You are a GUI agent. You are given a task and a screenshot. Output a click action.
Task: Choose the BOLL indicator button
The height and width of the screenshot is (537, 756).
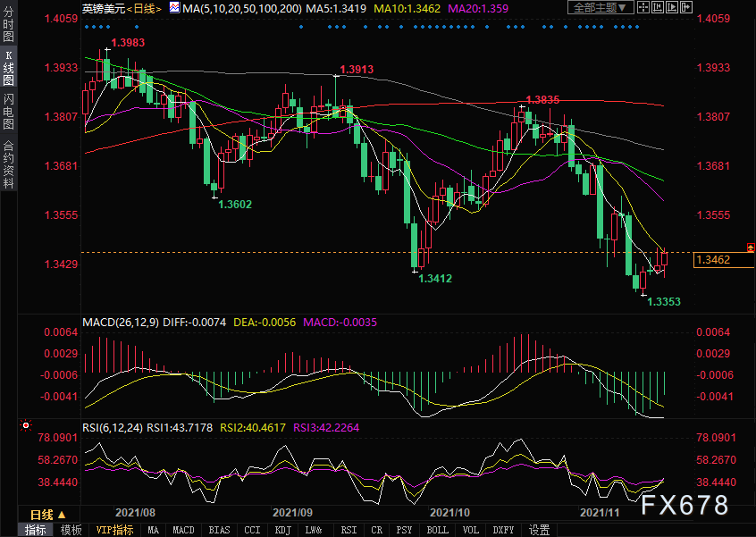437,530
